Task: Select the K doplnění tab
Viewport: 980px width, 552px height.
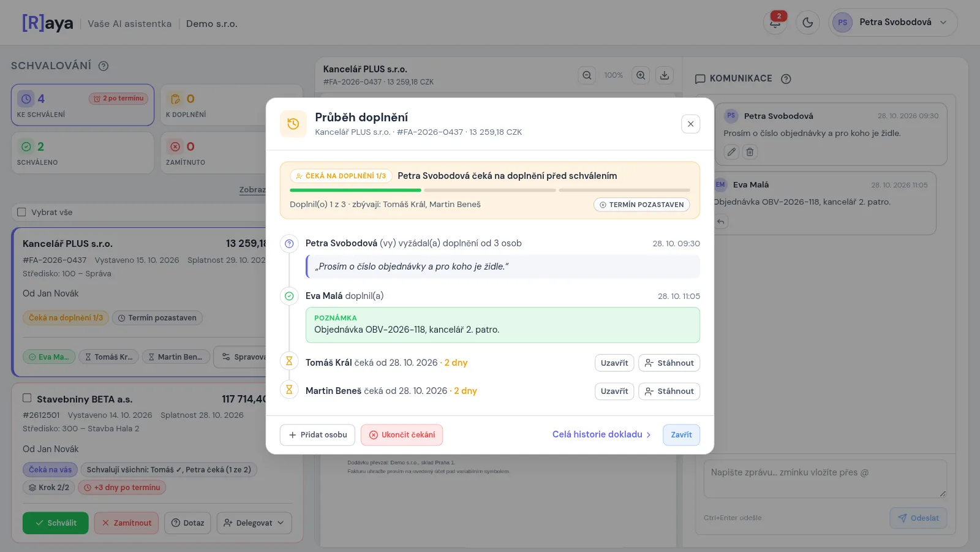Action: point(232,105)
